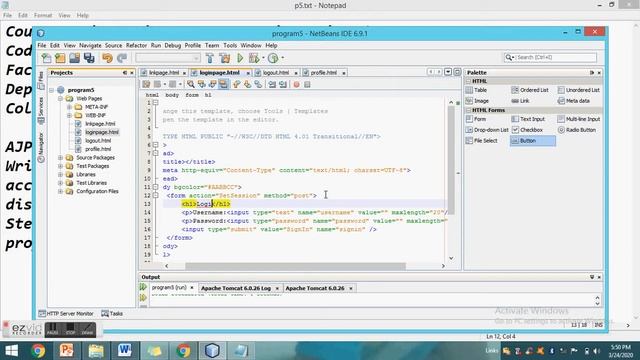Viewport: 640px width, 360px height.
Task: Click the Search field in NetBeans toolbar
Action: tap(550, 58)
